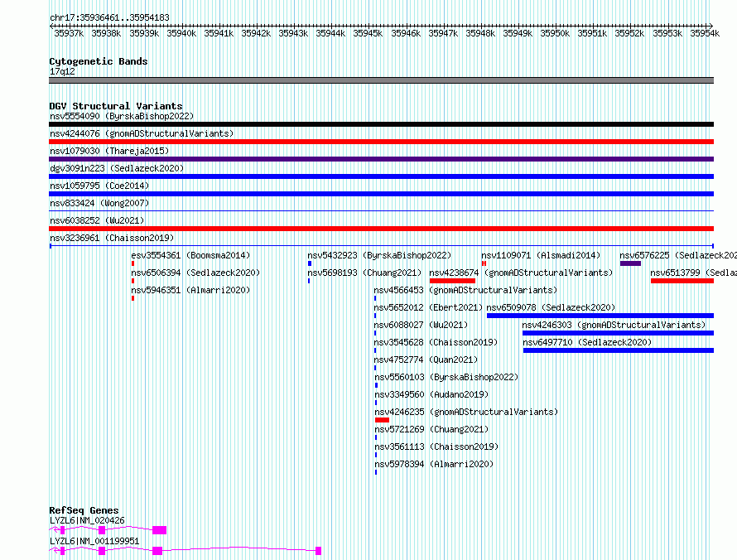737x560 pixels.
Task: Click nsv5721269 (Chuang2021) variant label
Action: (431, 429)
